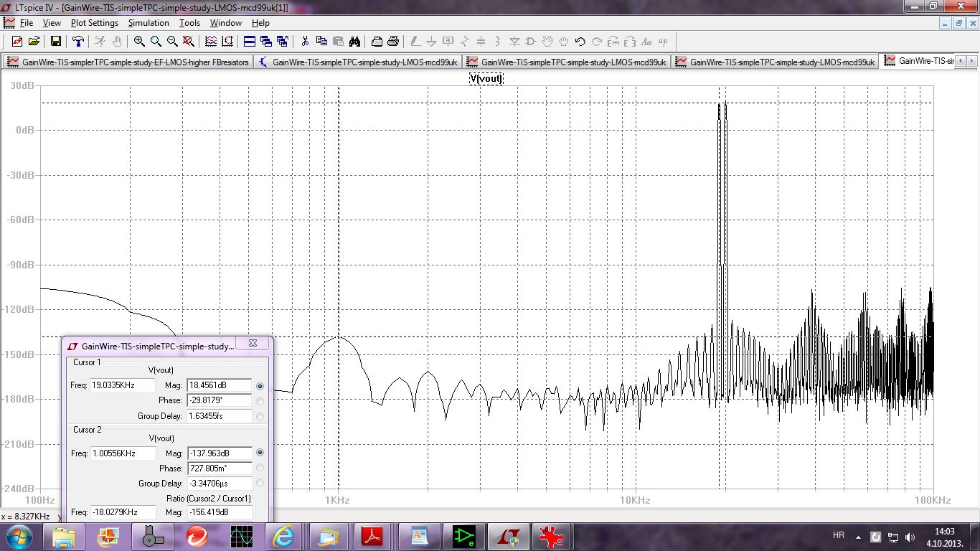Open the Window menu
This screenshot has width=980, height=551.
(225, 23)
